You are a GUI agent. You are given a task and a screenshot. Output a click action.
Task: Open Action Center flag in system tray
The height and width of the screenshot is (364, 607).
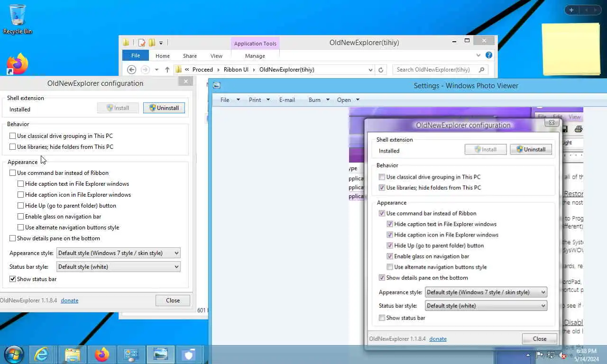540,355
